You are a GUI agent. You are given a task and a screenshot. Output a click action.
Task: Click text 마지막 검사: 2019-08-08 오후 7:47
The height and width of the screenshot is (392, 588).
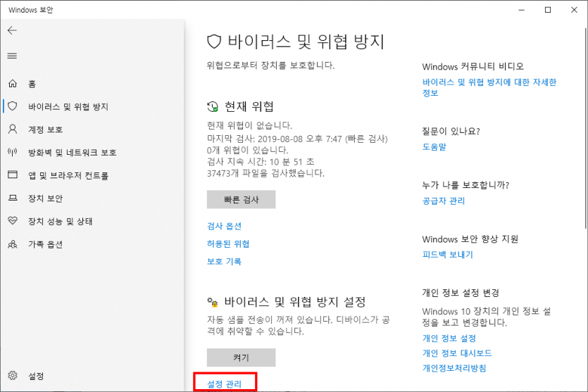(x=275, y=139)
